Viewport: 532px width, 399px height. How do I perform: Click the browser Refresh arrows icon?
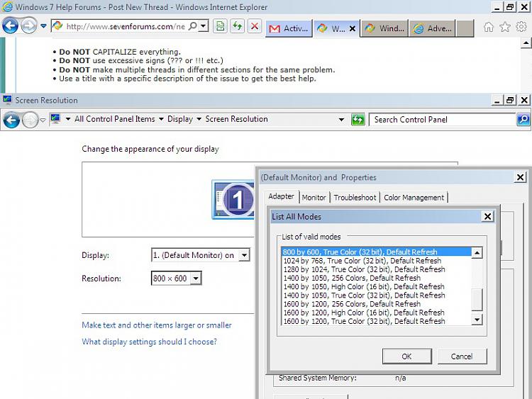pyautogui.click(x=237, y=26)
